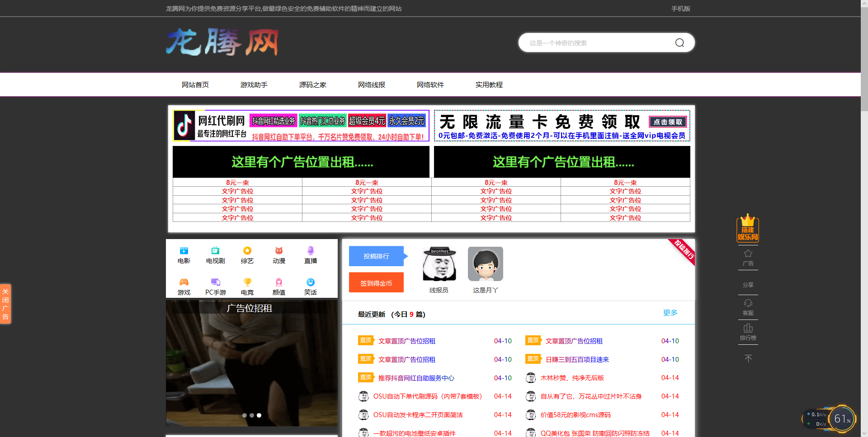Click the 搭建娱乐网 crown badge
Viewport: 868px width, 437px height.
pos(748,228)
